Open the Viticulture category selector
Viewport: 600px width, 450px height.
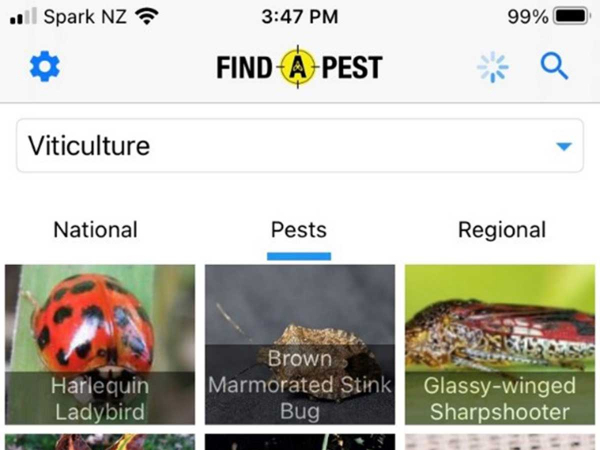pos(300,145)
